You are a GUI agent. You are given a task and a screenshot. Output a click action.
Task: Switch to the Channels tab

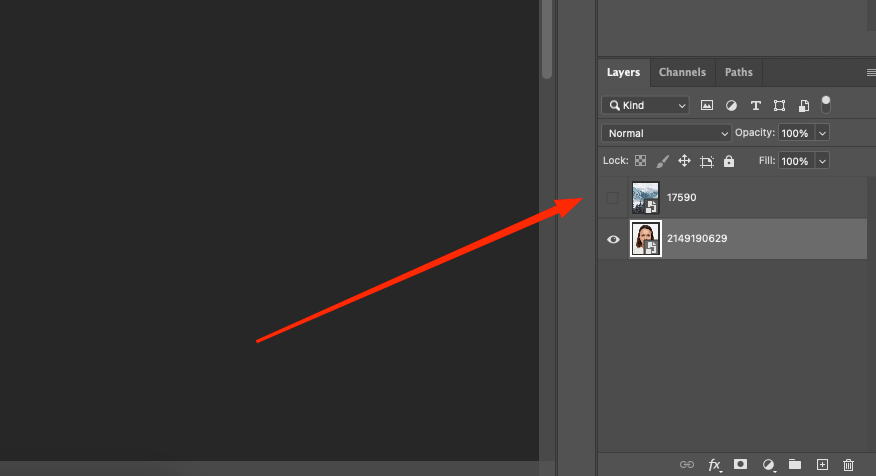click(682, 73)
